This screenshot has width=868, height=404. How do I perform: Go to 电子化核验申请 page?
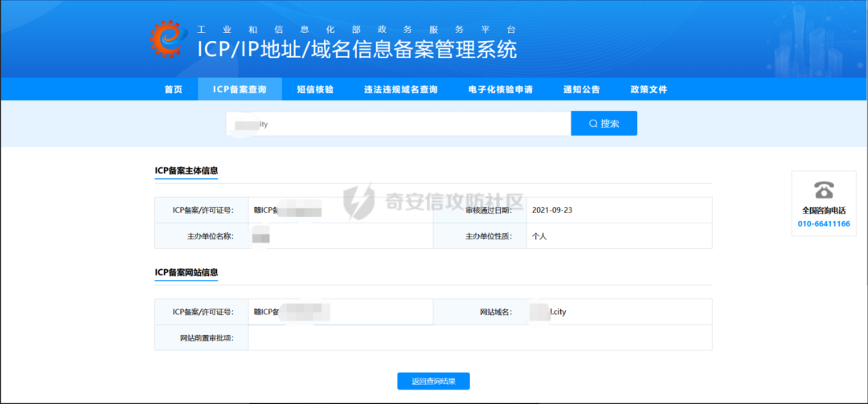500,89
